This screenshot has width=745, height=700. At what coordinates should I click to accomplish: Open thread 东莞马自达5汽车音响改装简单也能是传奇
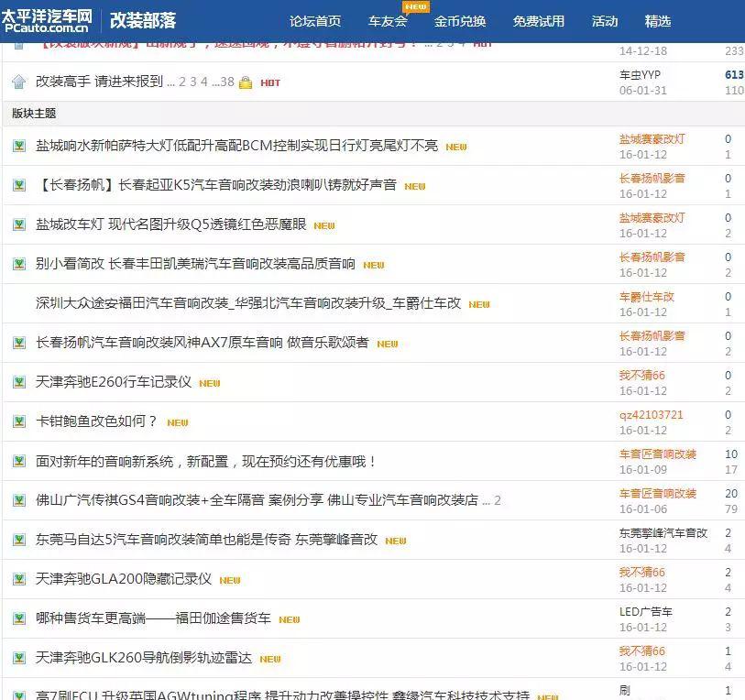pyautogui.click(x=207, y=540)
